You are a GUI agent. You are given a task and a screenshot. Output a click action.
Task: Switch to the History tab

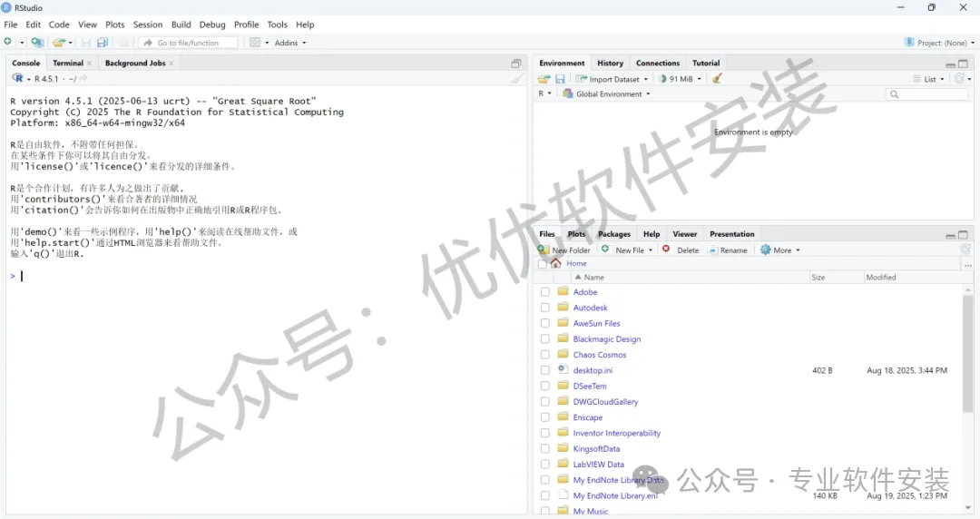pos(610,64)
